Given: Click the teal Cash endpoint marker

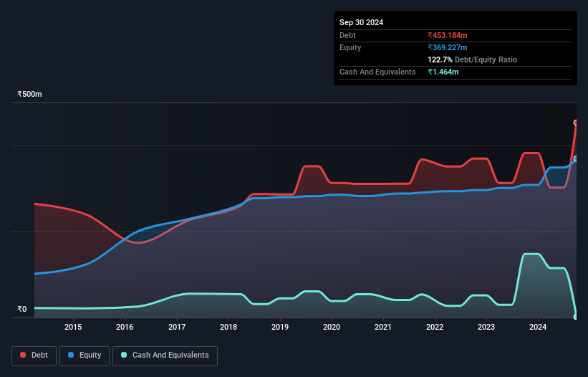Looking at the screenshot, I should [576, 317].
